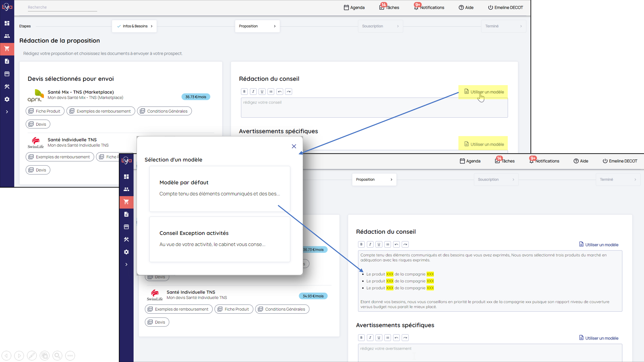
Task: Select the Conseil Exception activités template
Action: pyautogui.click(x=219, y=239)
